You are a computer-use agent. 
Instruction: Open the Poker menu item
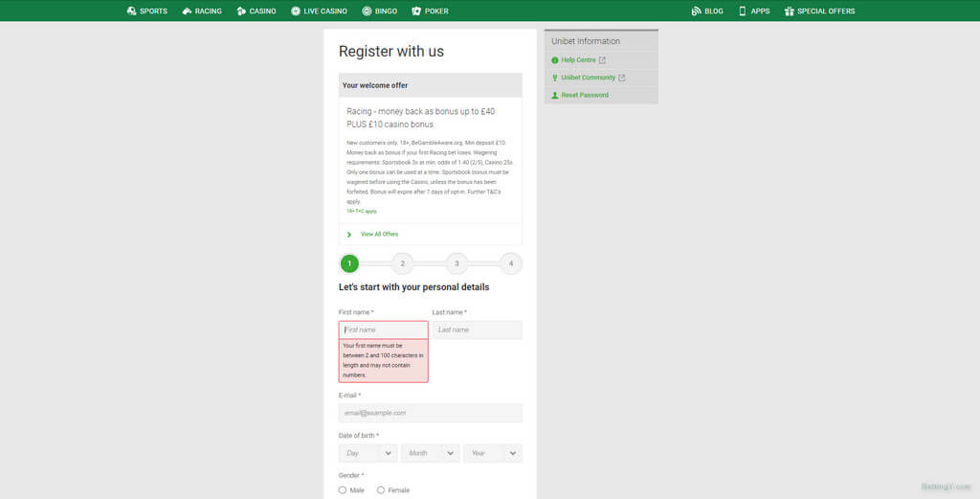[430, 11]
